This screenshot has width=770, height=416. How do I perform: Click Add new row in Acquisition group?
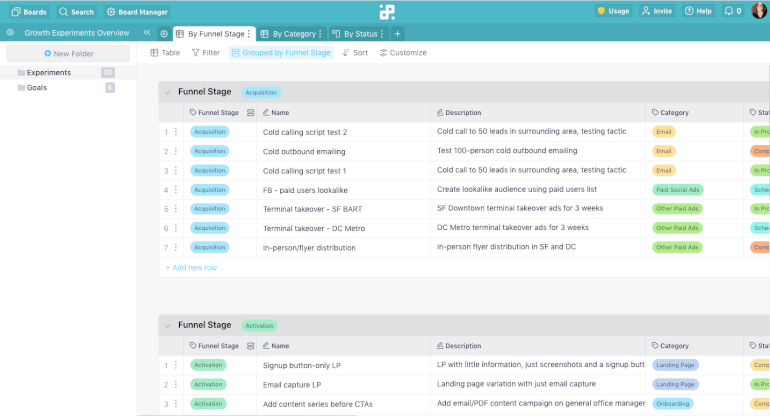coord(191,268)
